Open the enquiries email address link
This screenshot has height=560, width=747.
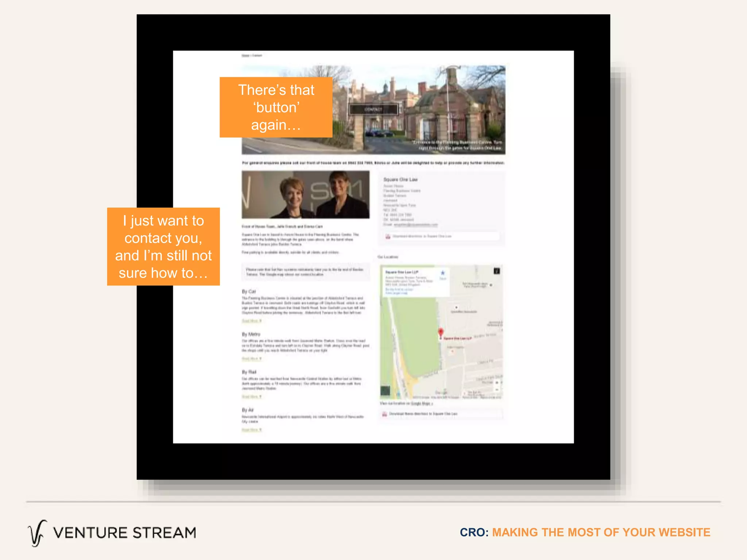tap(415, 225)
